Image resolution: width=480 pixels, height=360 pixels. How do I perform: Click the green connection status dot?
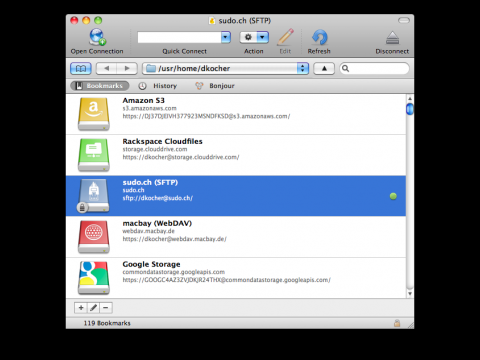[393, 196]
